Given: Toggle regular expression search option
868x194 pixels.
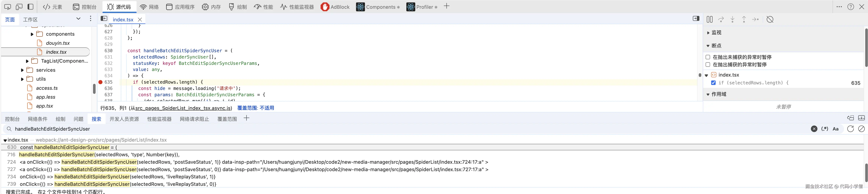Looking at the screenshot, I should click(824, 129).
